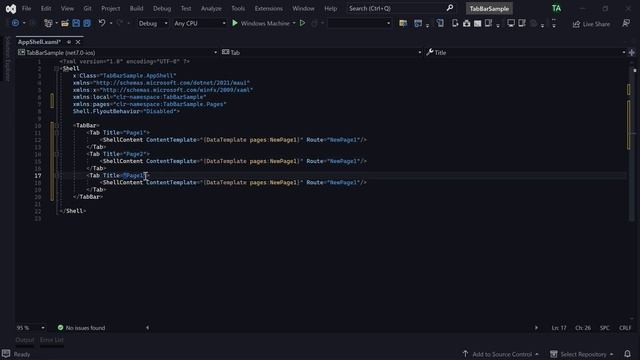Screen dimensions: 640x360
Task: Open the TabBarSample (net7.0-ios) project dropdown
Action: pyautogui.click(x=118, y=52)
